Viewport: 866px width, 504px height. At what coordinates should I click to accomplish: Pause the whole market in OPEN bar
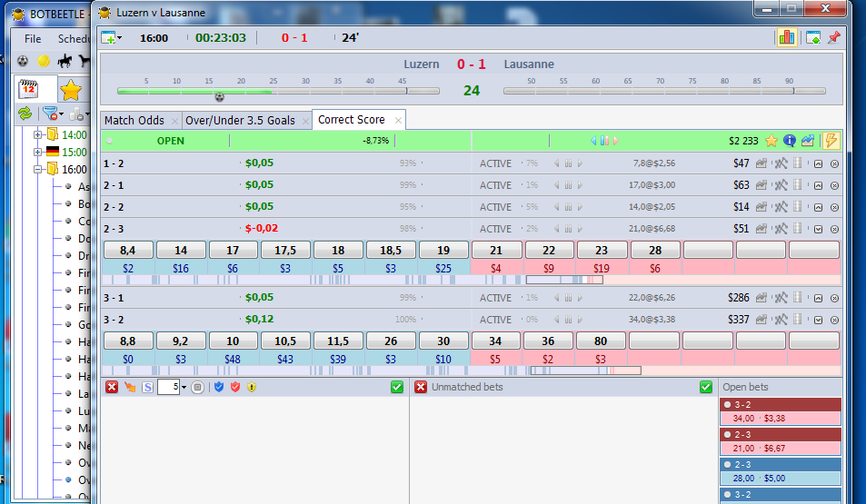[604, 141]
